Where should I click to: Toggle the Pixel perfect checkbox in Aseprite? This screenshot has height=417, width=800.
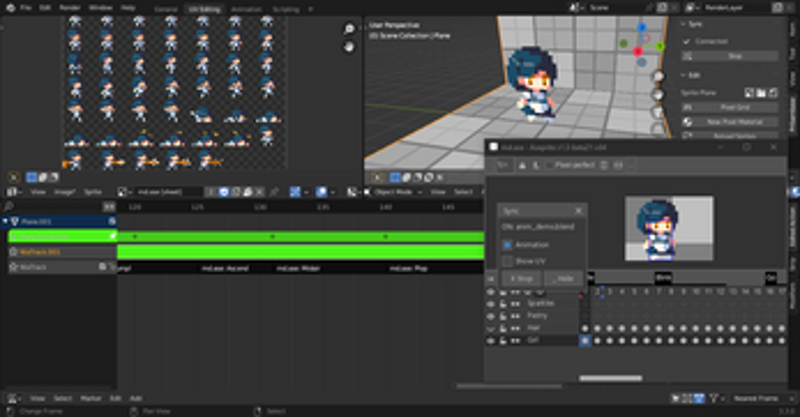tap(549, 165)
